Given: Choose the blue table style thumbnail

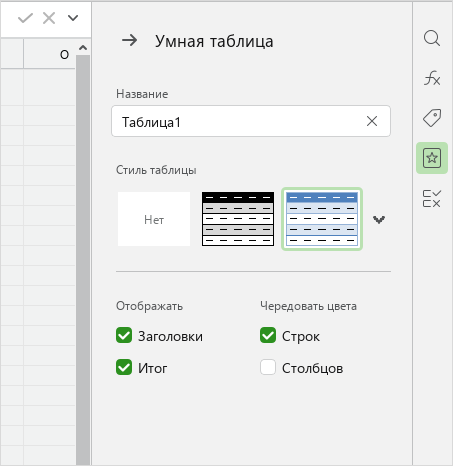Looking at the screenshot, I should [x=322, y=219].
